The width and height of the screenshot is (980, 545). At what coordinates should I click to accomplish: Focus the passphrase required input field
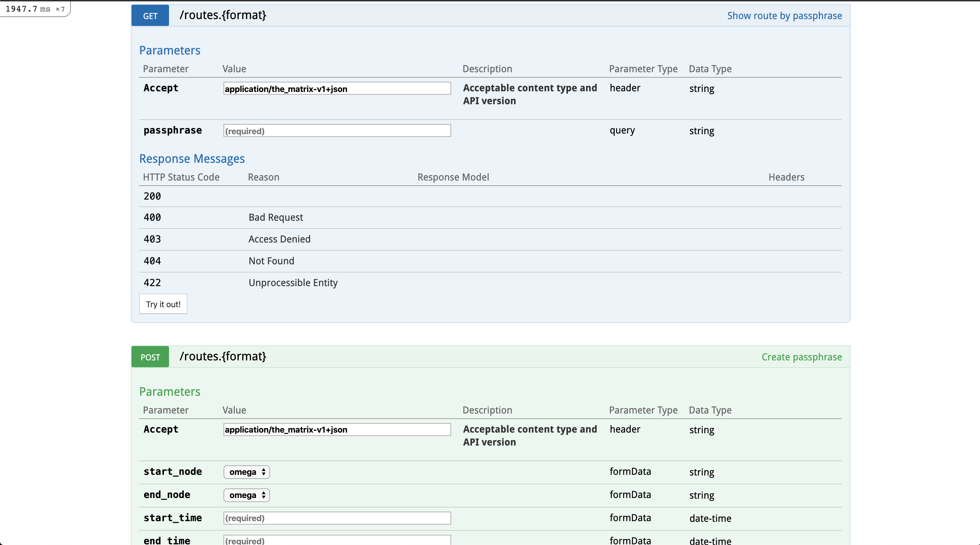pyautogui.click(x=337, y=131)
